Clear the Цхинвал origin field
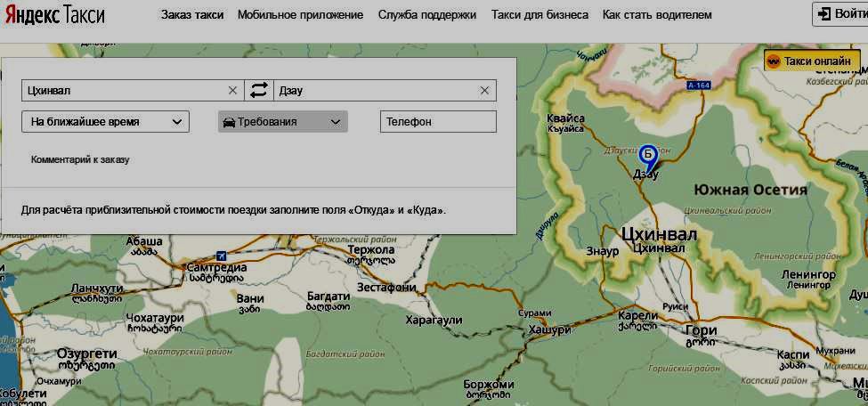868x406 pixels. 233,90
